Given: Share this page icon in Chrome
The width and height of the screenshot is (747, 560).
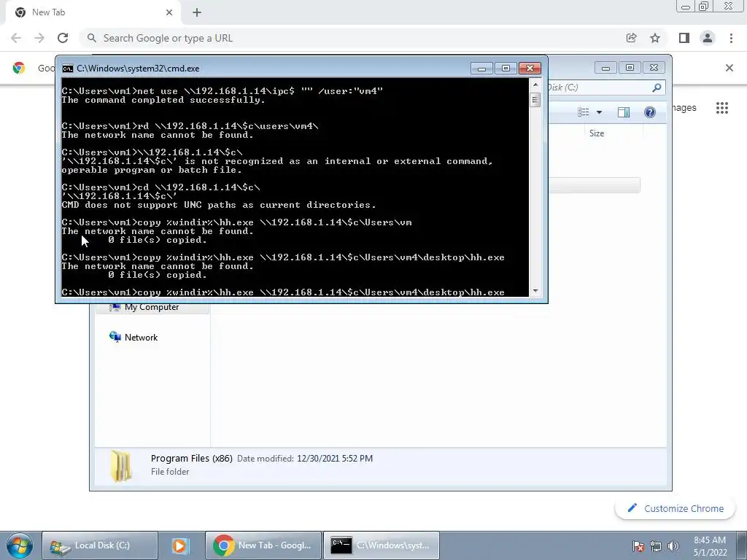Looking at the screenshot, I should pyautogui.click(x=631, y=38).
